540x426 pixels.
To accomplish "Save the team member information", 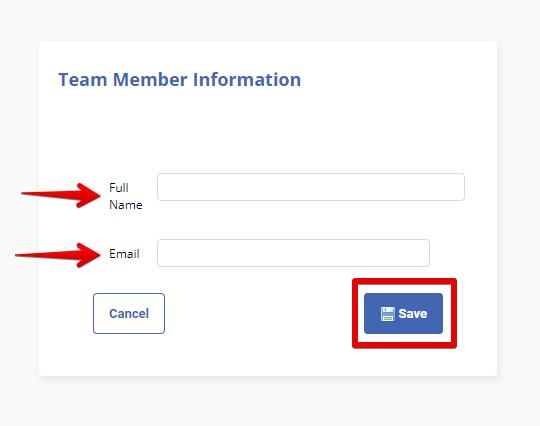I will [403, 313].
